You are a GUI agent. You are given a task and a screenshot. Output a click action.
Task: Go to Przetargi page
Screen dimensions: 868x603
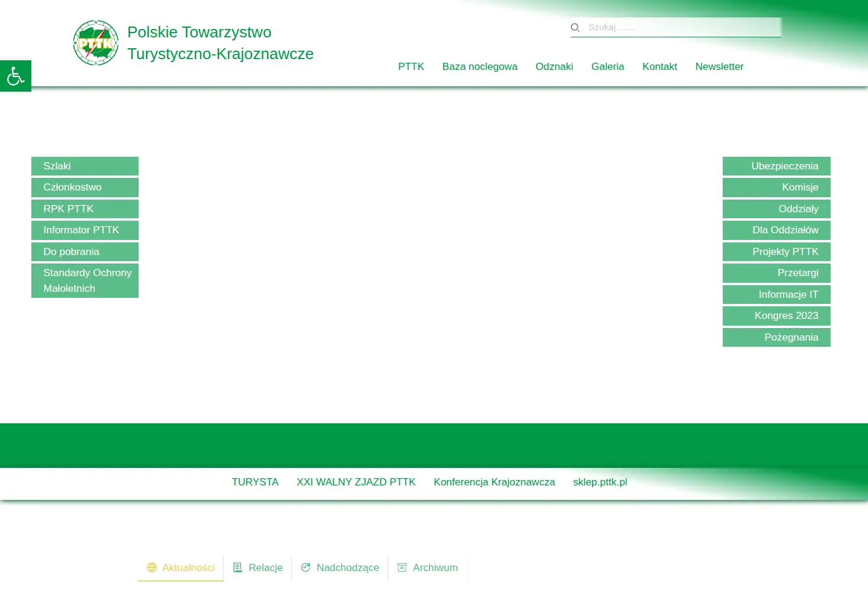tap(776, 273)
